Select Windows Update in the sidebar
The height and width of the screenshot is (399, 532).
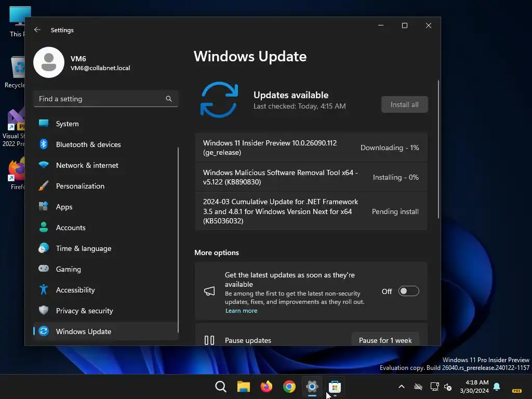pyautogui.click(x=106, y=331)
